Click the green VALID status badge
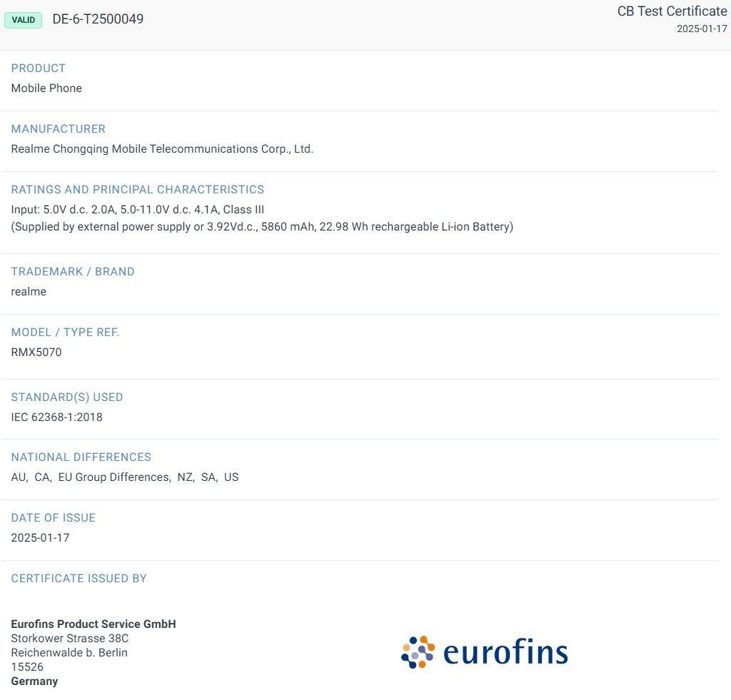This screenshot has width=731, height=700. click(x=24, y=20)
